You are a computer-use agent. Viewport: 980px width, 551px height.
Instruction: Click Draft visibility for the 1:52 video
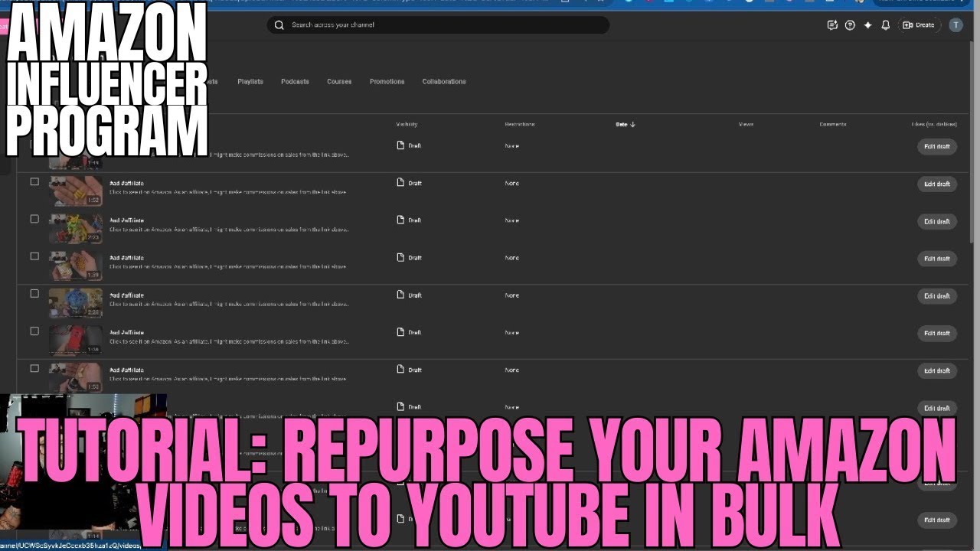coord(409,183)
